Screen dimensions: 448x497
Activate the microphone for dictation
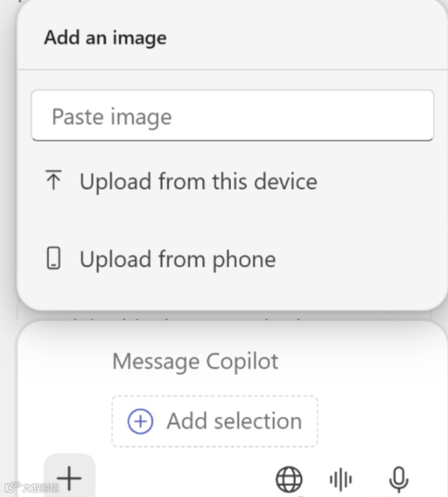[399, 479]
